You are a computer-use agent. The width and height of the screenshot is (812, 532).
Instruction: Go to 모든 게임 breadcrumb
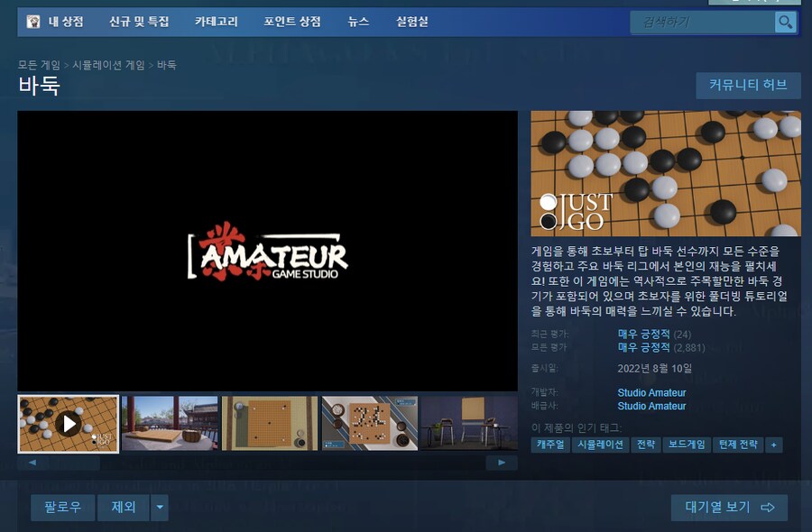pyautogui.click(x=39, y=65)
